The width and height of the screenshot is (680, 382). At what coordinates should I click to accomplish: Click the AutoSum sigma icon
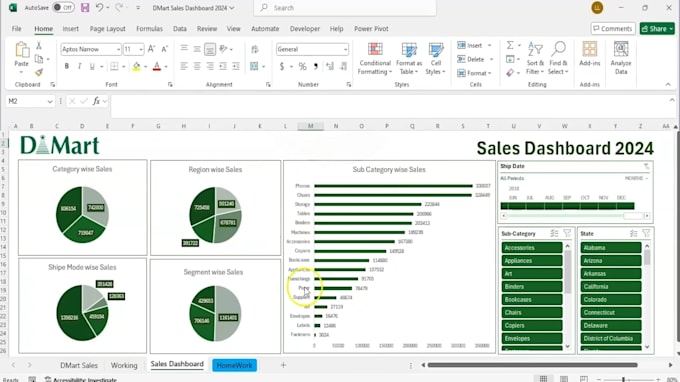pos(510,45)
